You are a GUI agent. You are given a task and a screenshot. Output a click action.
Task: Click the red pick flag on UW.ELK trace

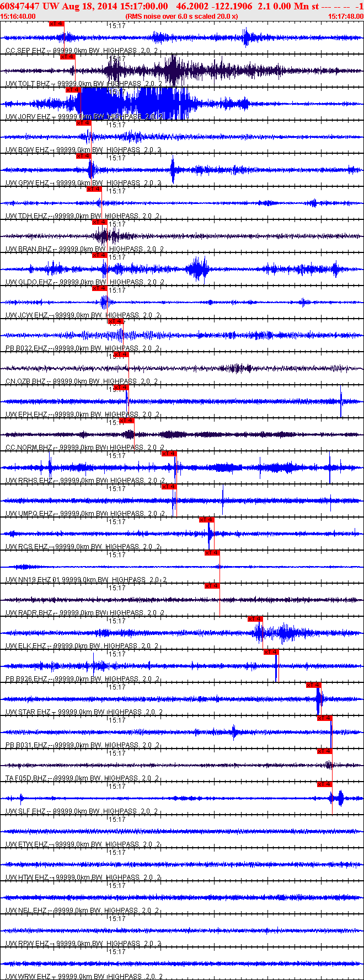click(255, 619)
